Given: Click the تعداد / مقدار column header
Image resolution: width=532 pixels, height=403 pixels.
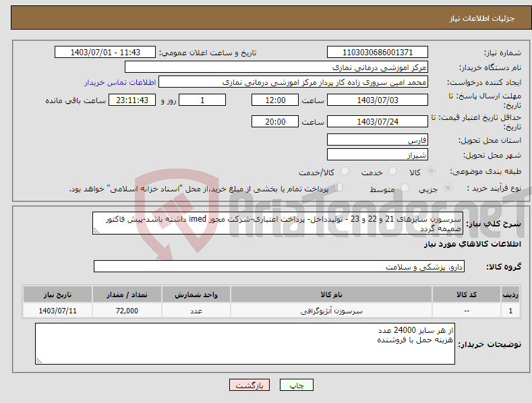Looking at the screenshot, I should [127, 294].
